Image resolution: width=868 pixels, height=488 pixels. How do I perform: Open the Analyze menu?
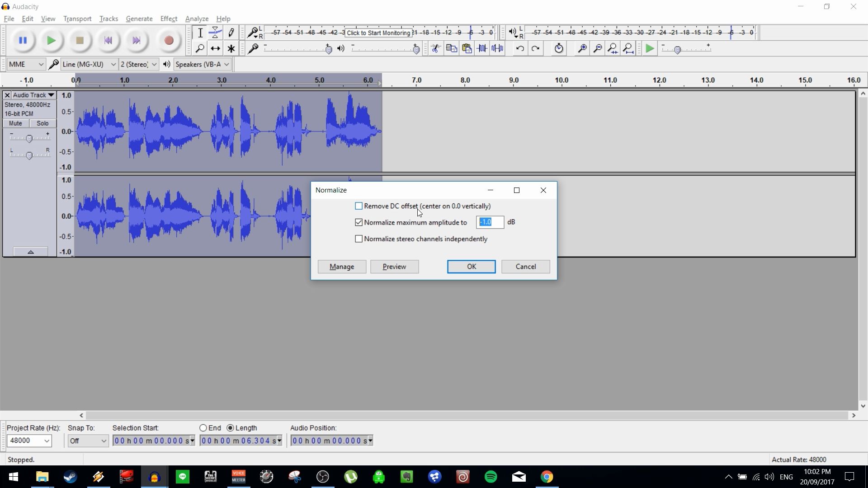[x=196, y=19]
